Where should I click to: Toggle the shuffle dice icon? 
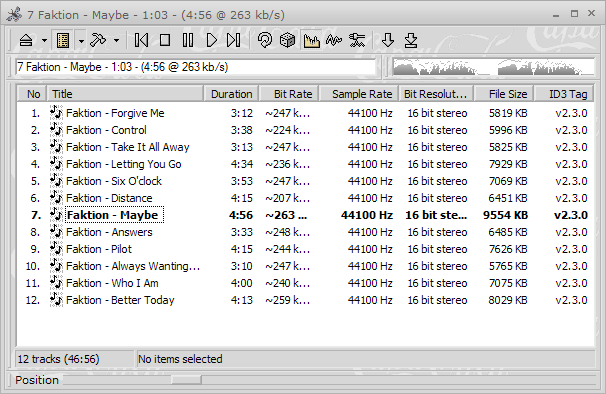(x=288, y=40)
